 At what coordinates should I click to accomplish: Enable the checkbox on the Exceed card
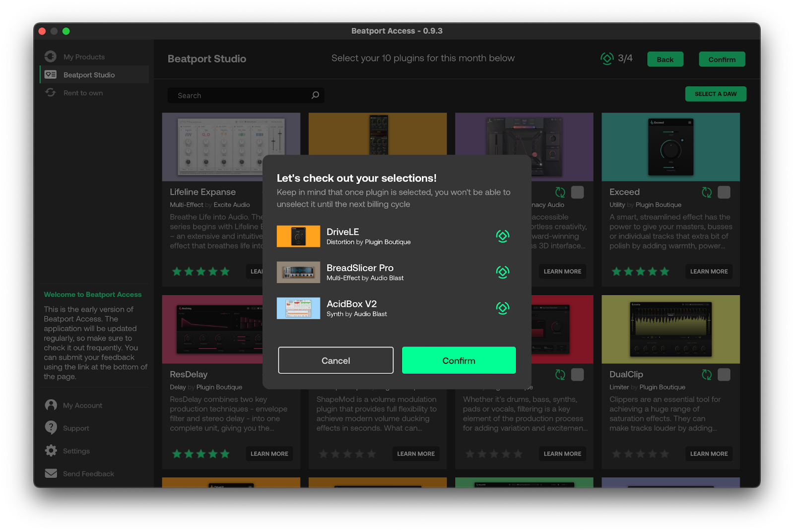[x=724, y=192]
